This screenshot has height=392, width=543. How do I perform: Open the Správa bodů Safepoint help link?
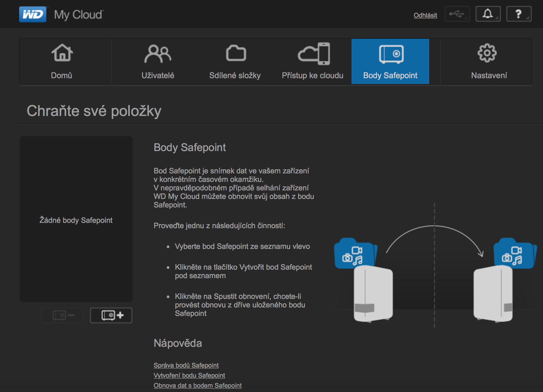(x=186, y=365)
